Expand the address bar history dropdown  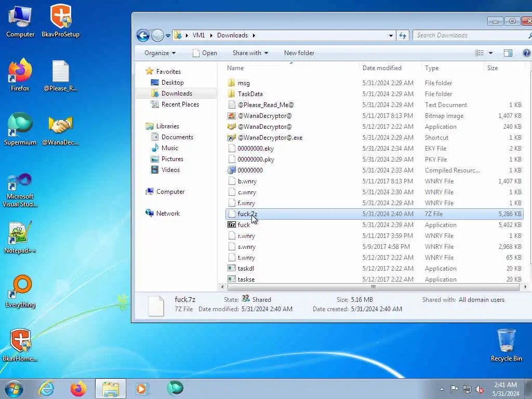(x=391, y=35)
